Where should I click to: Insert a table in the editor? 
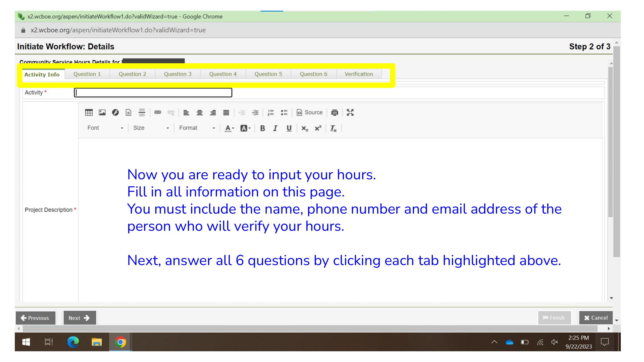click(x=89, y=113)
